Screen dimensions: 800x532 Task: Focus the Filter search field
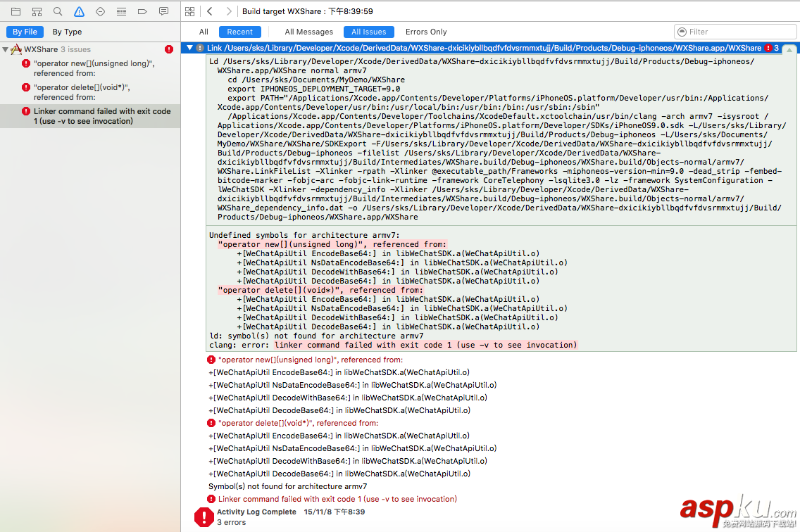tap(735, 32)
